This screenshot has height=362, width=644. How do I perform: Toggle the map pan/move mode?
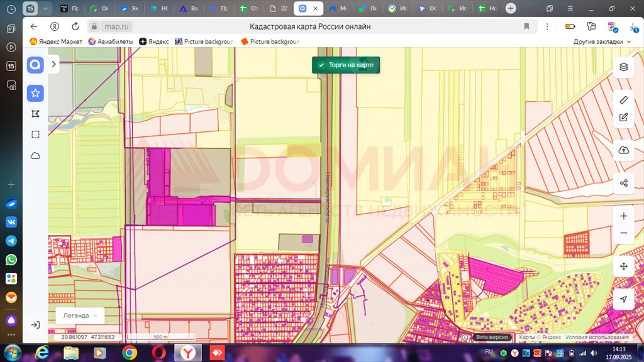point(623,266)
